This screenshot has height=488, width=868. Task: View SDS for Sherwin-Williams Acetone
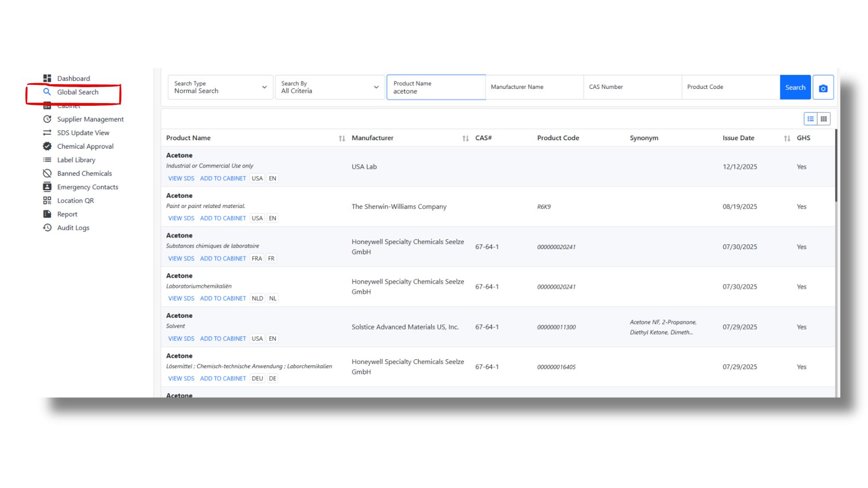pos(181,218)
